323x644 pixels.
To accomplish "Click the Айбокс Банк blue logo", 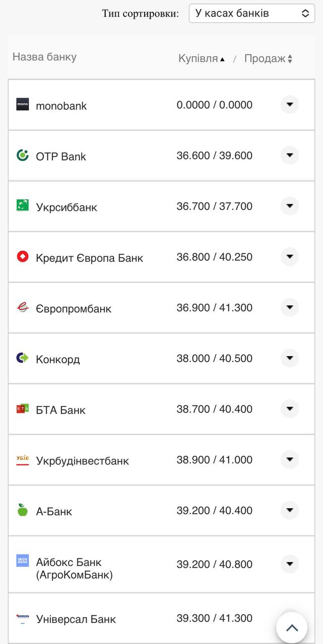I will (x=22, y=559).
